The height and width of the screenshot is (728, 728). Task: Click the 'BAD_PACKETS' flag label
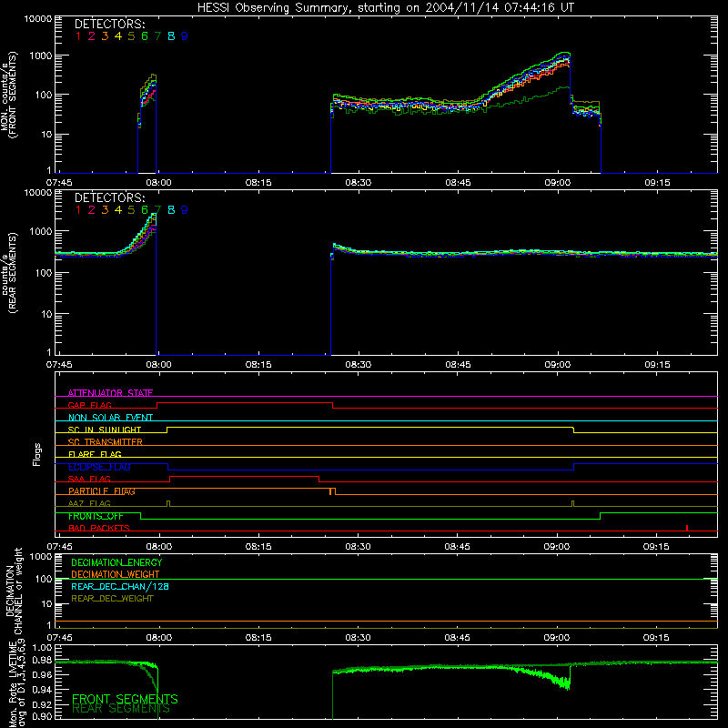tap(99, 528)
